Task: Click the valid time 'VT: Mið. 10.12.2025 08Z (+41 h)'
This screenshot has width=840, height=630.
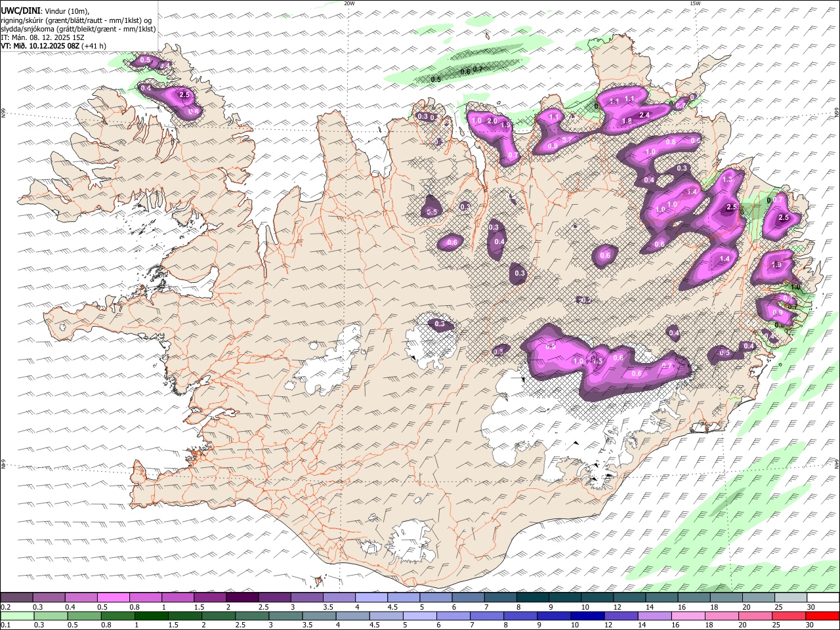Action: [53, 46]
